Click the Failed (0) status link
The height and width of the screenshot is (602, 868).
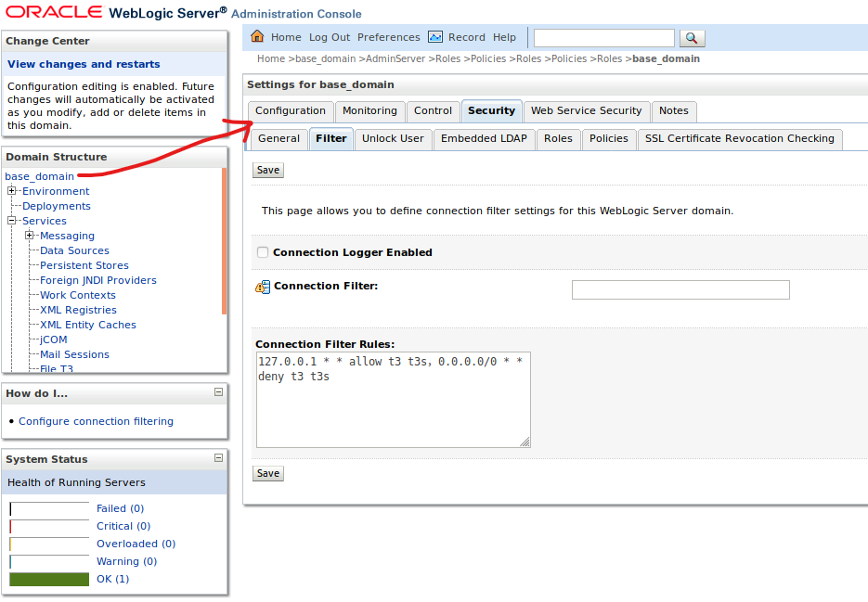click(120, 508)
